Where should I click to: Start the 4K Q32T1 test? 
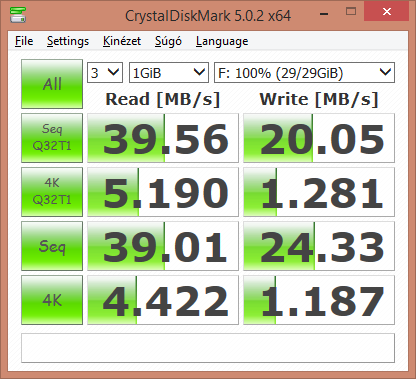[52, 192]
